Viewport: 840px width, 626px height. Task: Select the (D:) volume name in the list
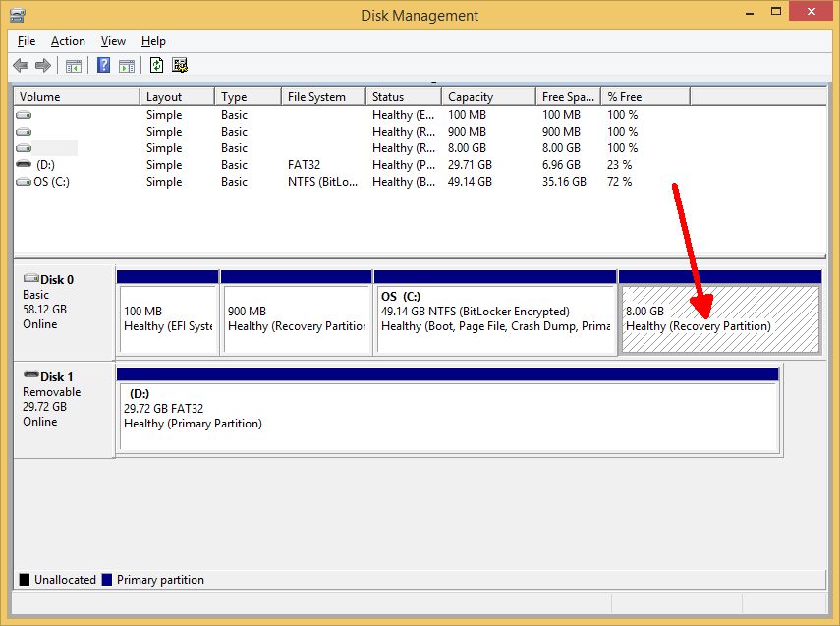45,165
